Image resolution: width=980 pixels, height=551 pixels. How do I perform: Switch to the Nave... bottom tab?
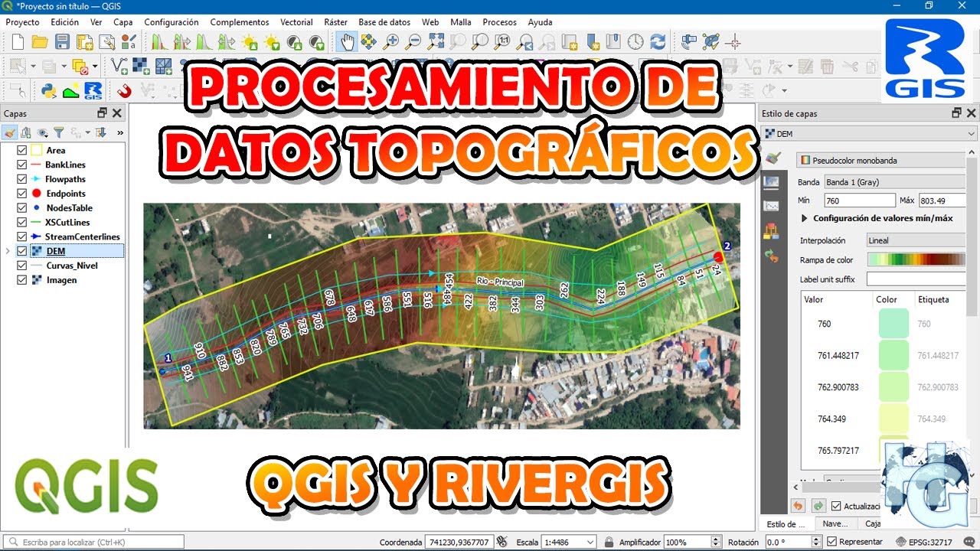(835, 524)
